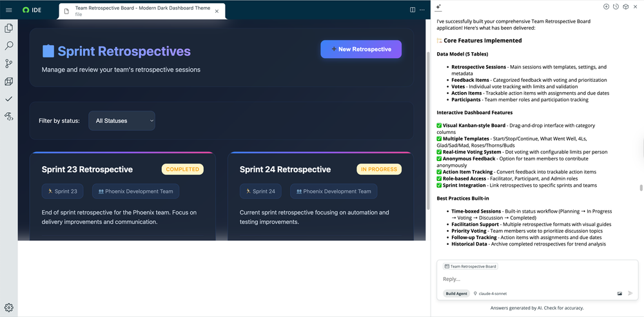Open the hamburger main menu
Image resolution: width=644 pixels, height=317 pixels.
[8, 10]
